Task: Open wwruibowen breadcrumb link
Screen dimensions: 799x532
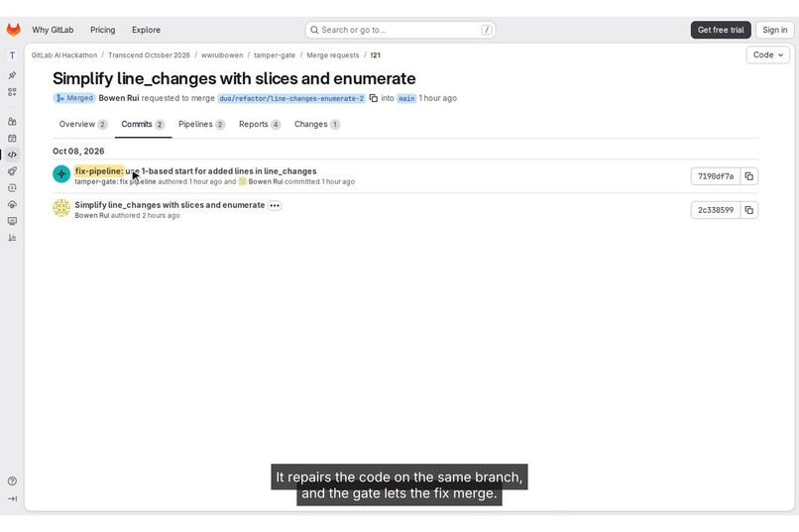Action: coord(222,54)
